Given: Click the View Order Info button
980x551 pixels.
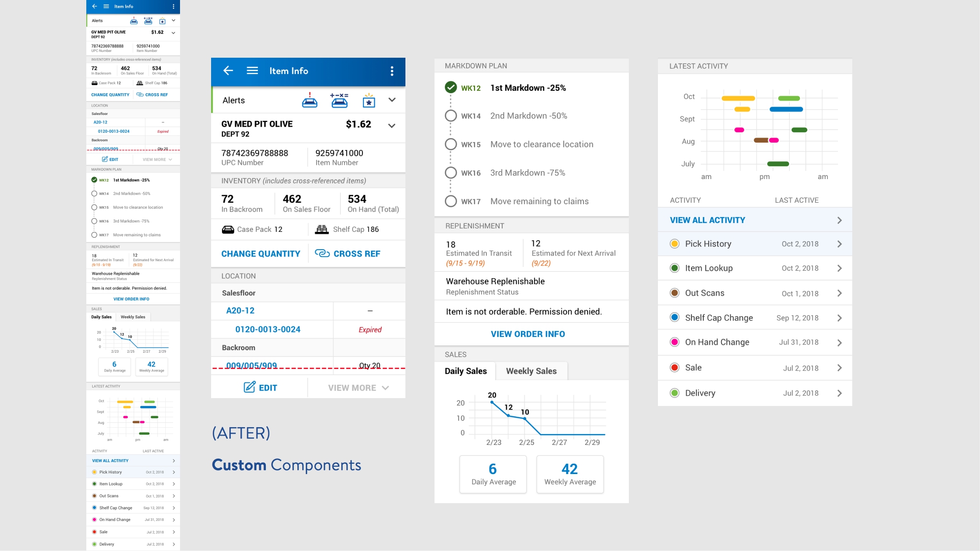Looking at the screenshot, I should tap(527, 333).
